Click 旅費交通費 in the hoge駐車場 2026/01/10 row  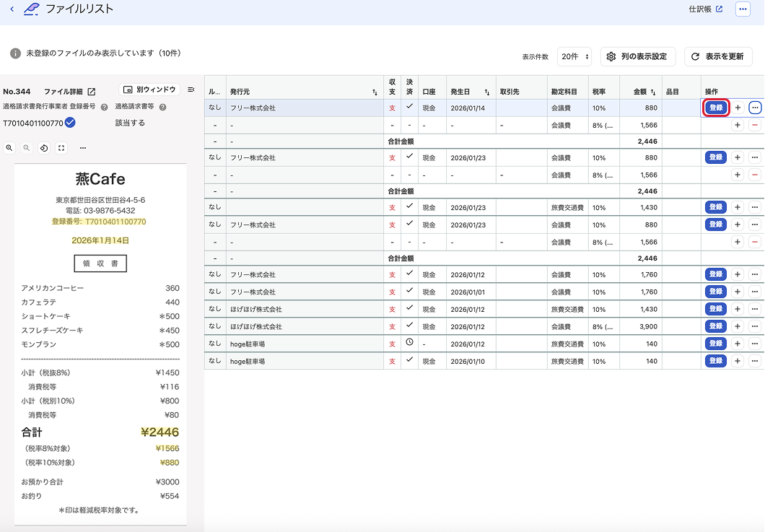pos(567,362)
